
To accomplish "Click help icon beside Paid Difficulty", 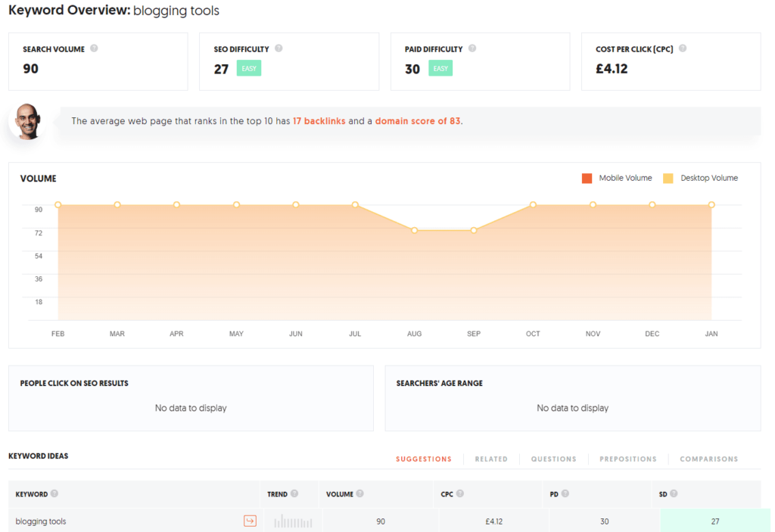I will click(472, 48).
